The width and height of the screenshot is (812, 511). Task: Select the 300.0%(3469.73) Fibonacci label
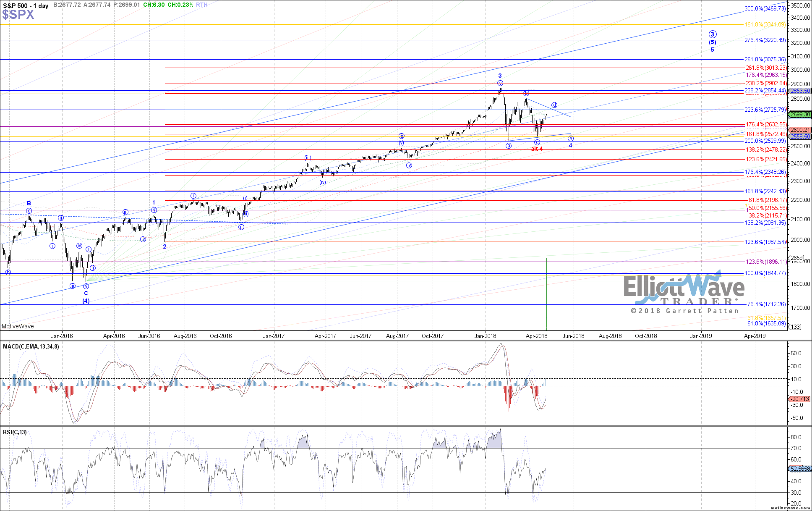point(765,8)
